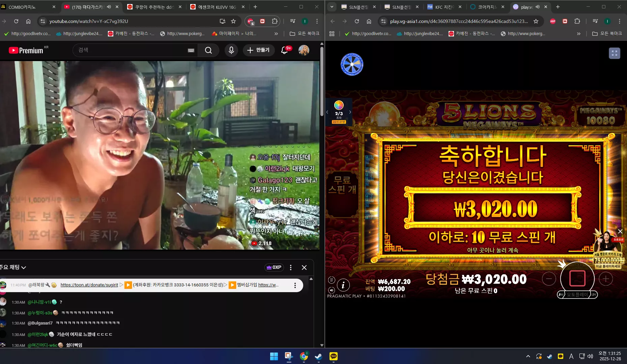627x364 pixels.
Task: Click fullscreen icon in slot game
Action: pyautogui.click(x=615, y=53)
